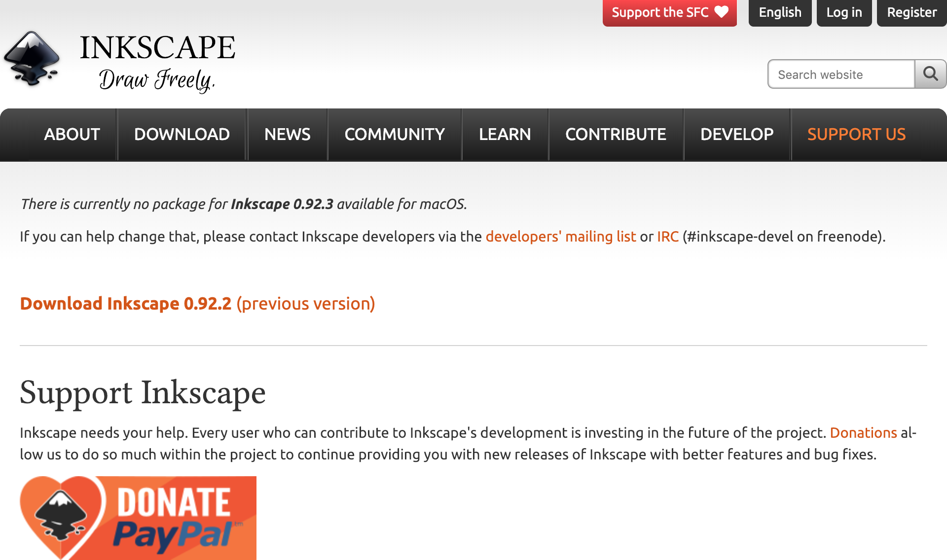Open the Develop menu

736,134
